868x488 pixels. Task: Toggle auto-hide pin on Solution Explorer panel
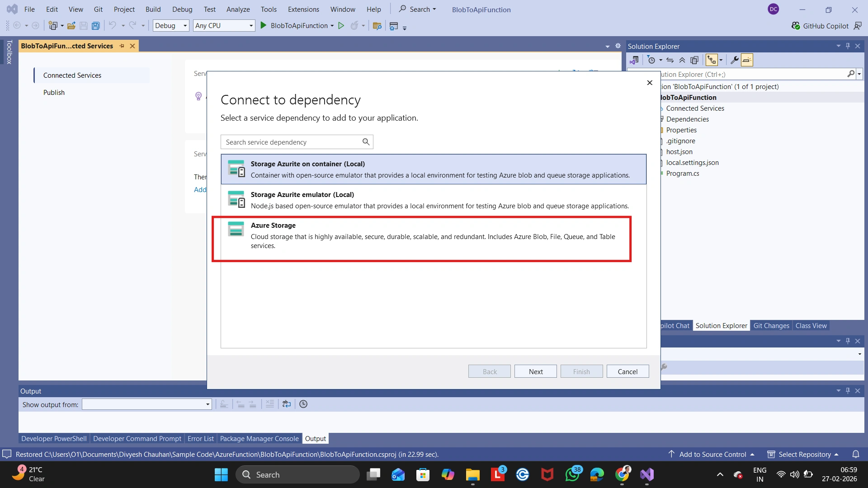(x=848, y=46)
